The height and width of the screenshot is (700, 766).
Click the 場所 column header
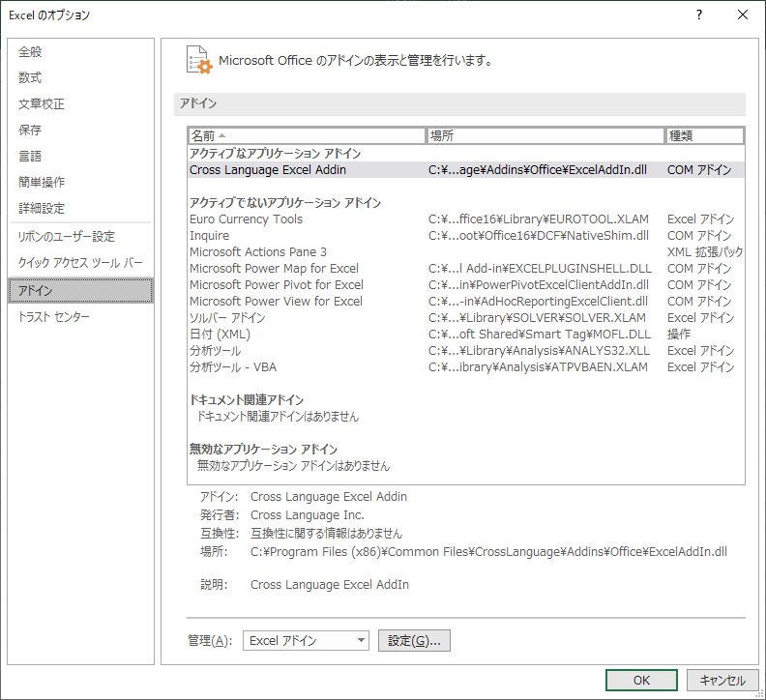click(x=545, y=136)
